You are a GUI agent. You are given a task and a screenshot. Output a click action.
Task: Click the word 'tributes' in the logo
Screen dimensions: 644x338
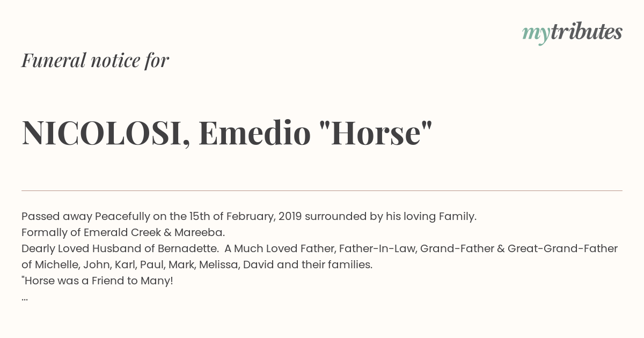click(587, 32)
